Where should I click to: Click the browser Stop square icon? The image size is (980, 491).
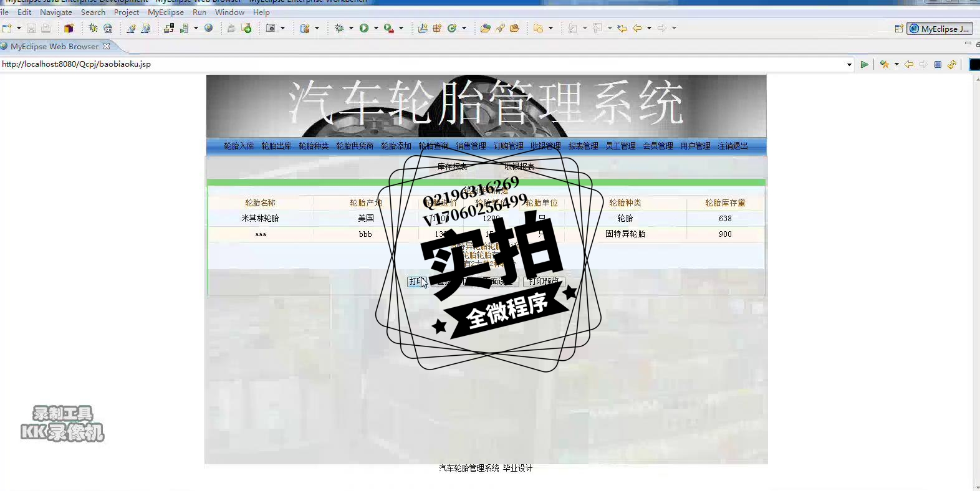point(938,64)
